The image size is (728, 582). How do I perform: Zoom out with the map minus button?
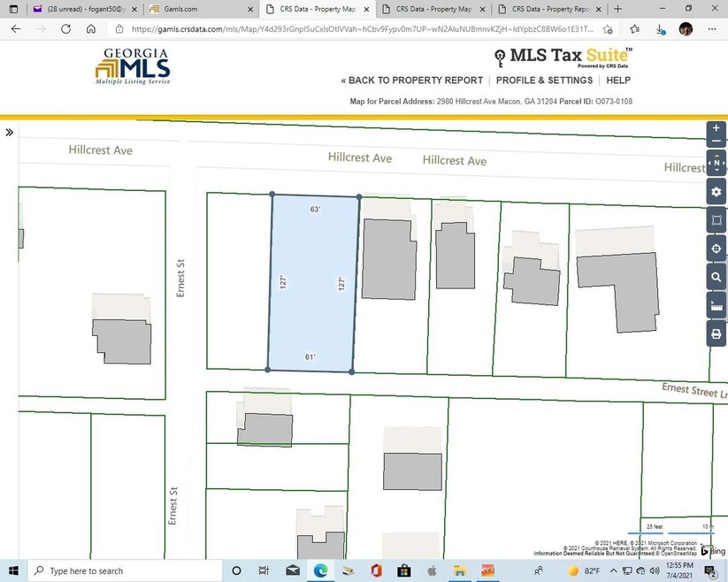[x=717, y=142]
